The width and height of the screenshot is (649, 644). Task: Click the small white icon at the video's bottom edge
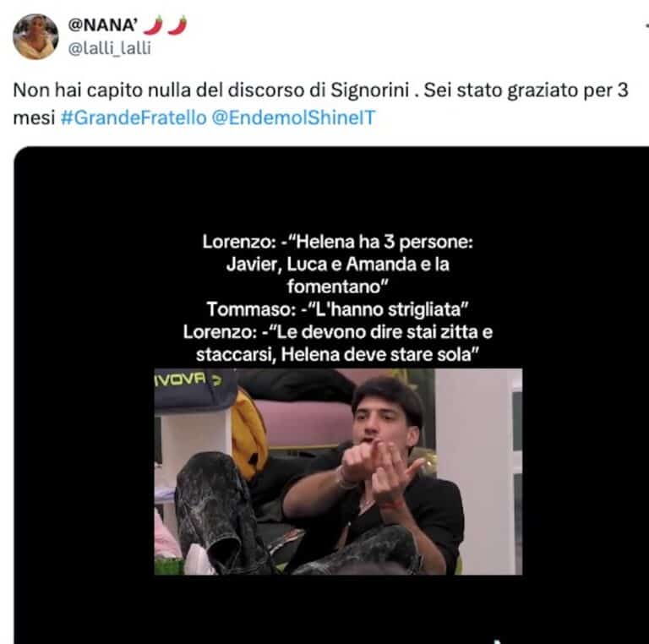pyautogui.click(x=499, y=641)
